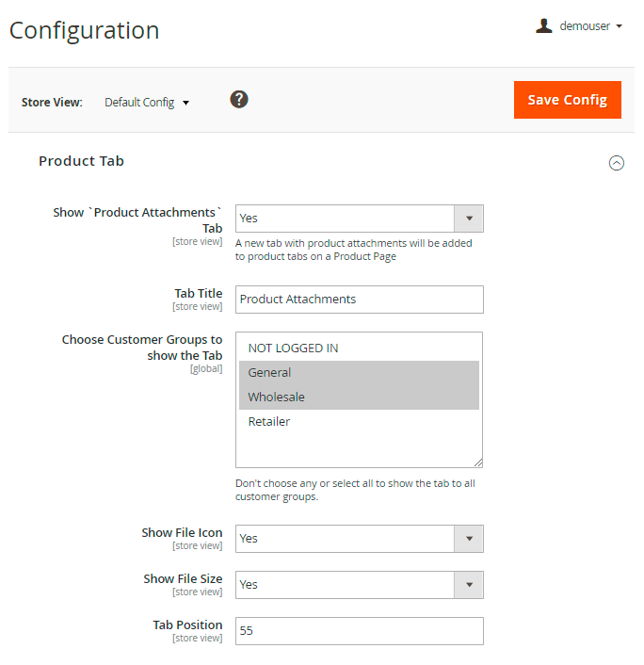Click the Product Tab section heading

(81, 161)
